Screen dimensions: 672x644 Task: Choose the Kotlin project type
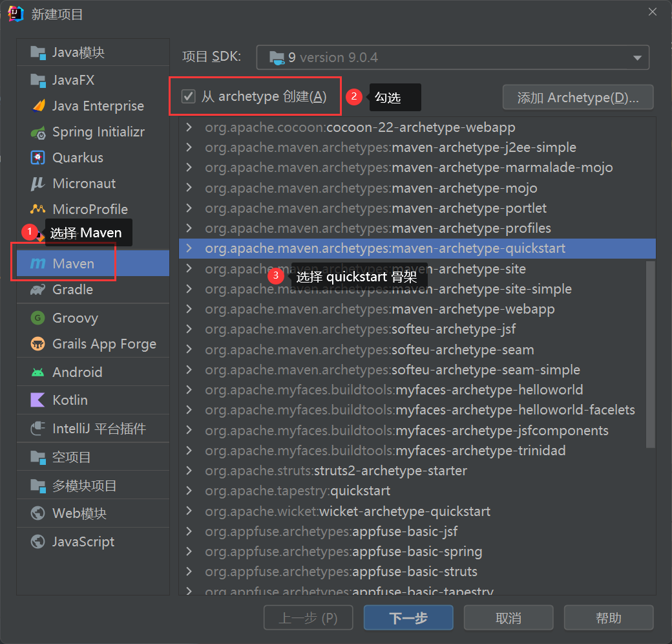point(93,400)
